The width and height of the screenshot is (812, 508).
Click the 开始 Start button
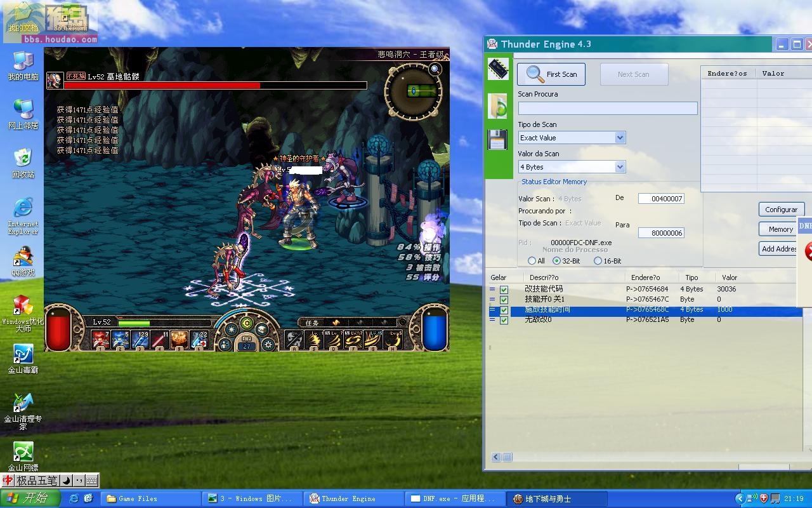[30, 498]
